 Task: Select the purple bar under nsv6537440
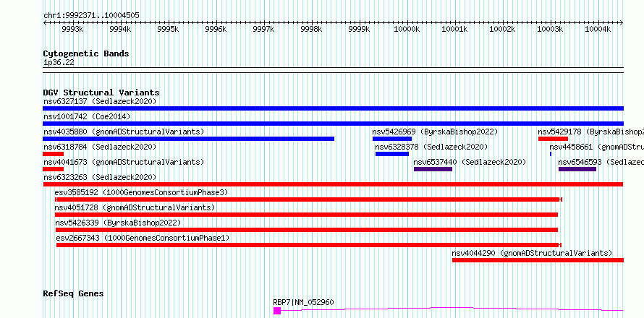[x=433, y=169]
